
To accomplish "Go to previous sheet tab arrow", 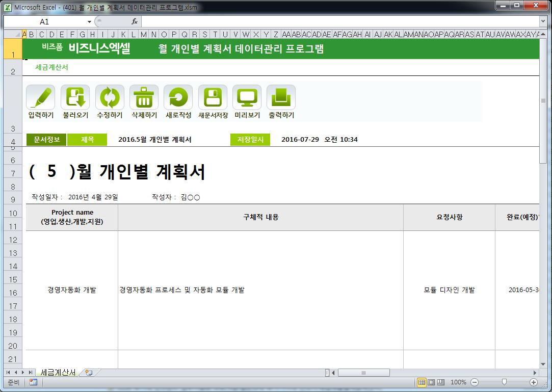I will coord(15,372).
